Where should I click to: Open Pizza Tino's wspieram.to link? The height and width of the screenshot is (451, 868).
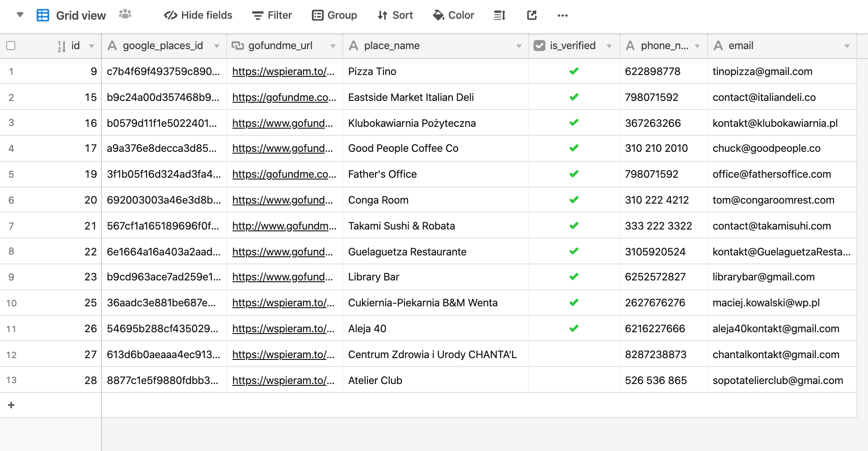click(x=283, y=71)
